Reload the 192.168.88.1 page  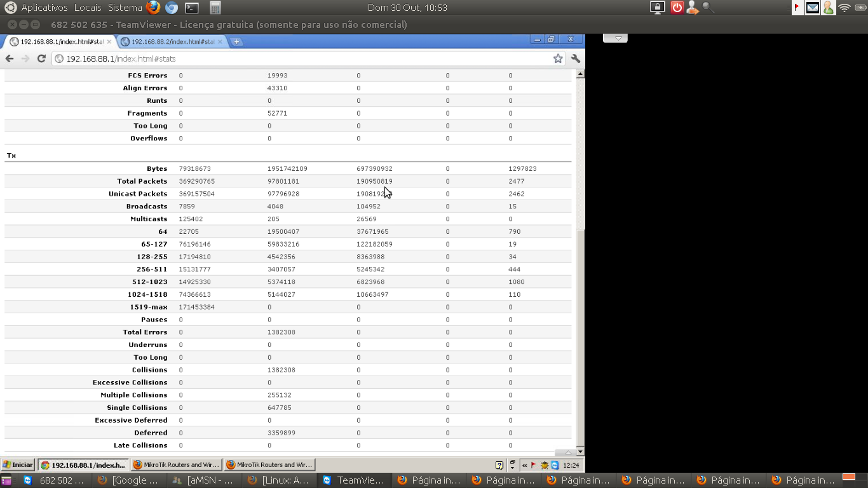(x=41, y=58)
